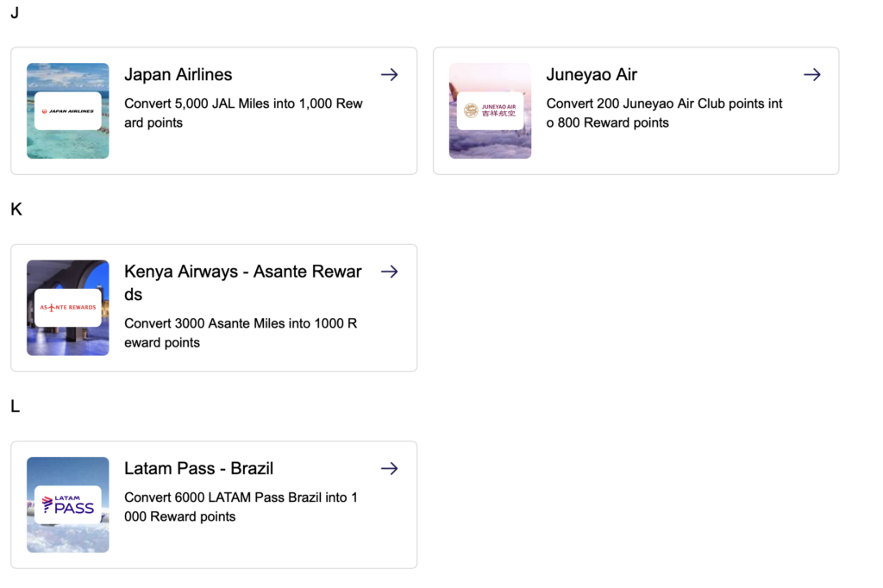Click the arrow beside Latam Pass - Brazil
This screenshot has width=883, height=588.
click(x=389, y=469)
